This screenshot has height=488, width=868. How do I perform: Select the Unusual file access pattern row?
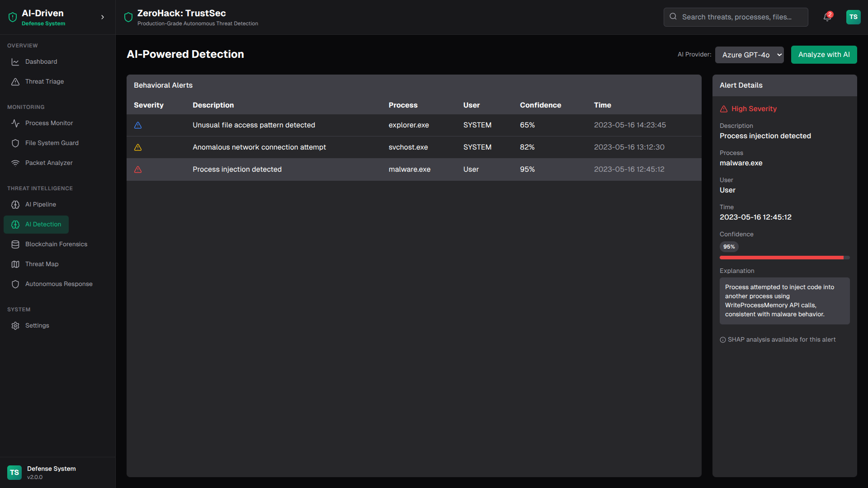tap(254, 125)
